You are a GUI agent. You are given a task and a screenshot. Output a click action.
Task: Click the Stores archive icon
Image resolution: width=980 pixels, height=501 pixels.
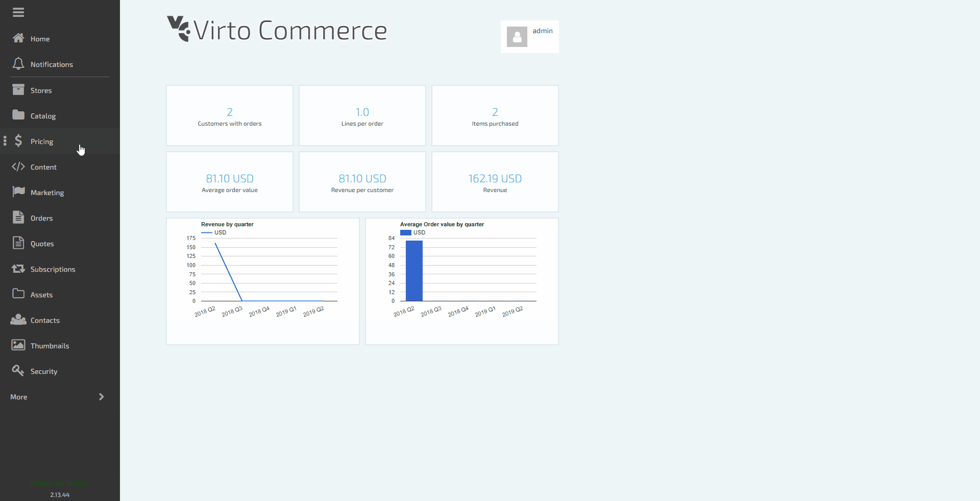click(18, 90)
